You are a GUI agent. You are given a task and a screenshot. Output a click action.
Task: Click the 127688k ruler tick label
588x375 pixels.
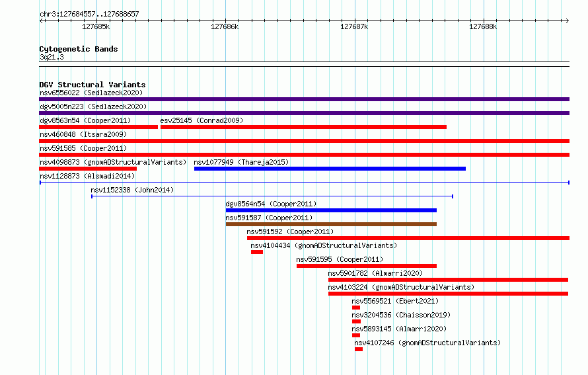coord(483,26)
